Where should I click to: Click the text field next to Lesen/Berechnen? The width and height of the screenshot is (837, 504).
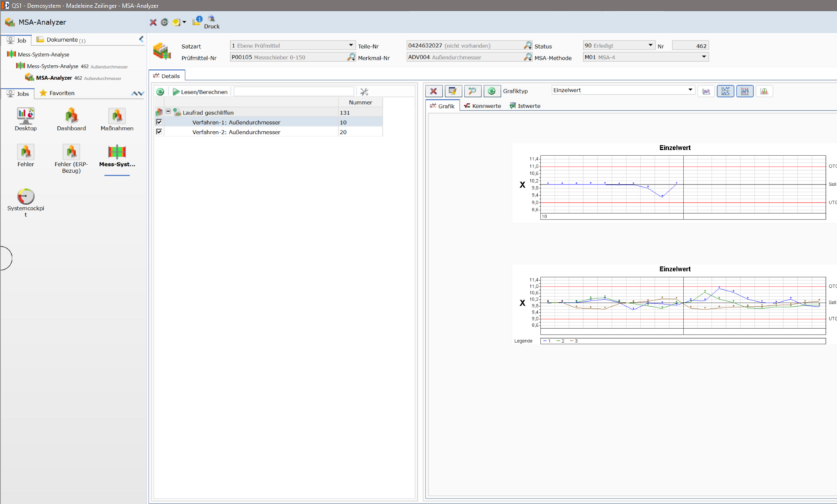coord(294,91)
